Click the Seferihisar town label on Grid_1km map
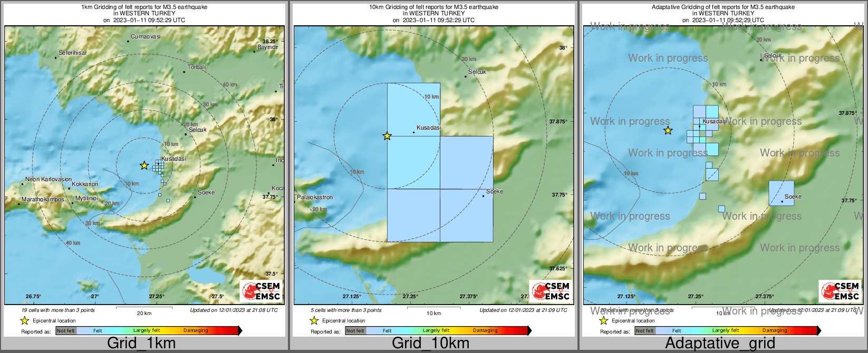Screen dimensions: 868x353 coord(73,53)
